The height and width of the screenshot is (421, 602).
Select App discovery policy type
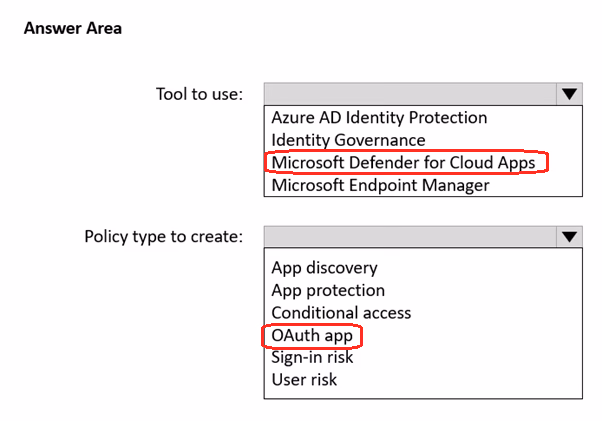pos(324,268)
